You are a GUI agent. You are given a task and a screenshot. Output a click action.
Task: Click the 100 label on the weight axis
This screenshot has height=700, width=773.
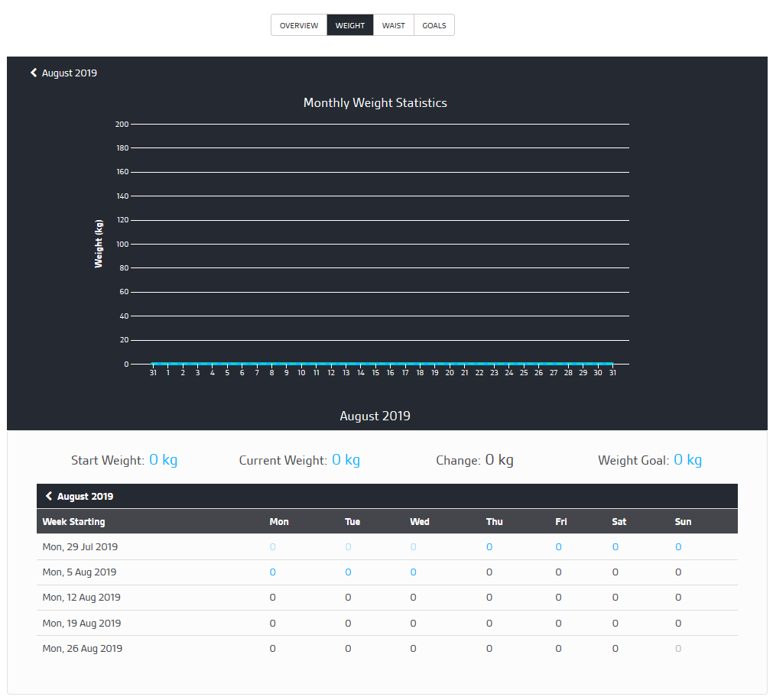[122, 244]
